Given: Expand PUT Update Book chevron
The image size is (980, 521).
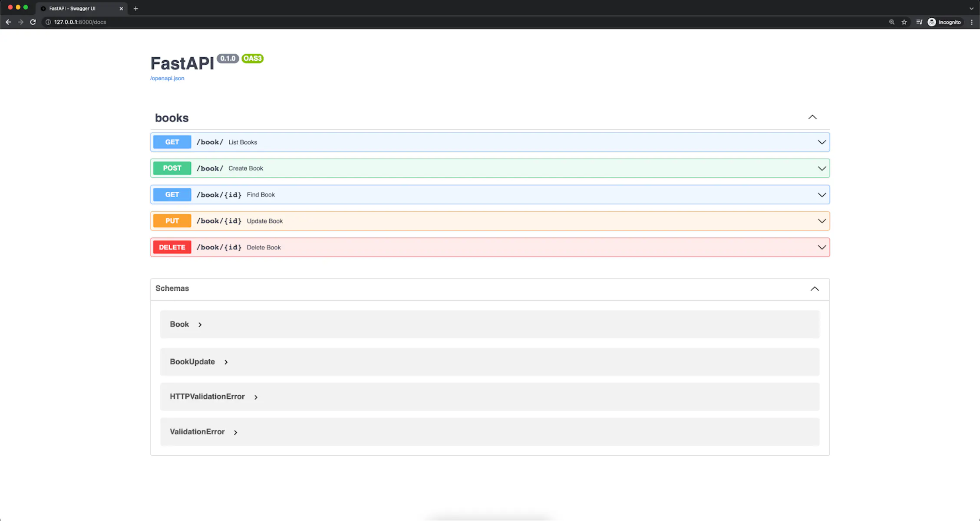Looking at the screenshot, I should 822,221.
